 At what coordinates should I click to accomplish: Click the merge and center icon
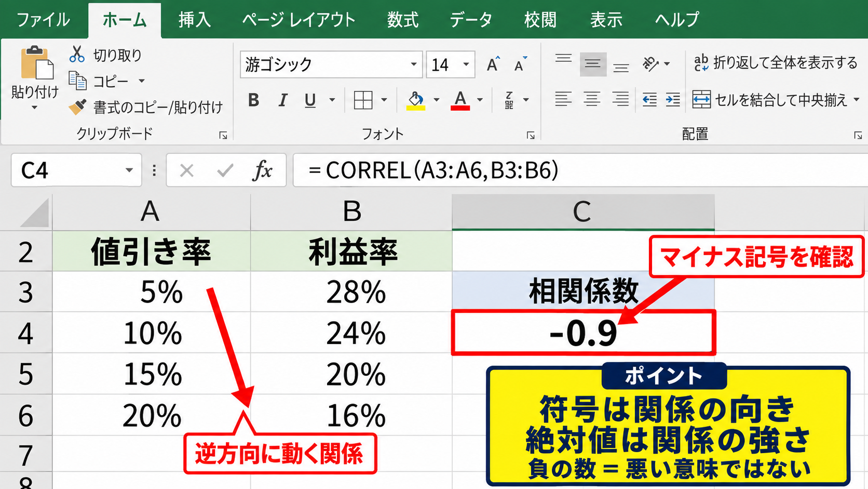click(701, 99)
